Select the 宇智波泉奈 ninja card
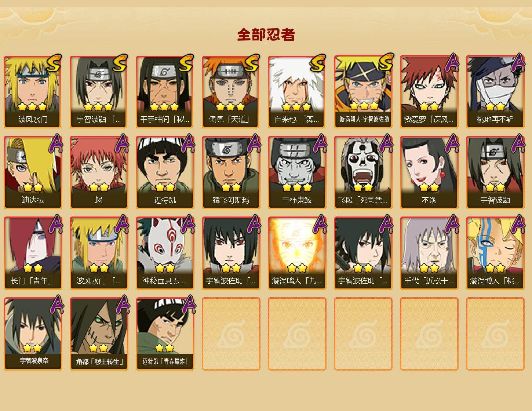This screenshot has width=532, height=411. [33, 334]
